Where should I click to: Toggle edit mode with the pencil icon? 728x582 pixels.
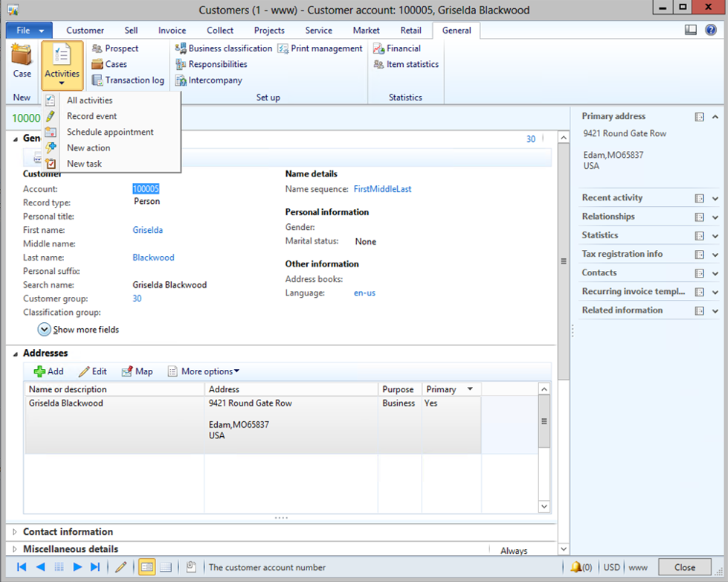(120, 567)
